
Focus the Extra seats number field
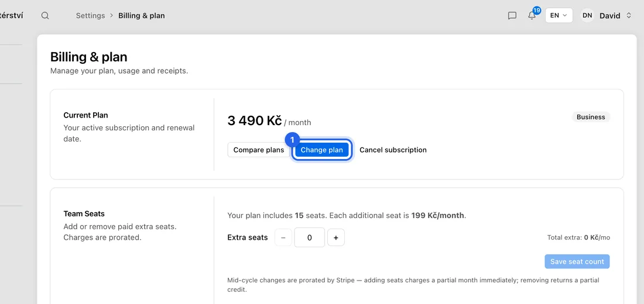(x=310, y=237)
